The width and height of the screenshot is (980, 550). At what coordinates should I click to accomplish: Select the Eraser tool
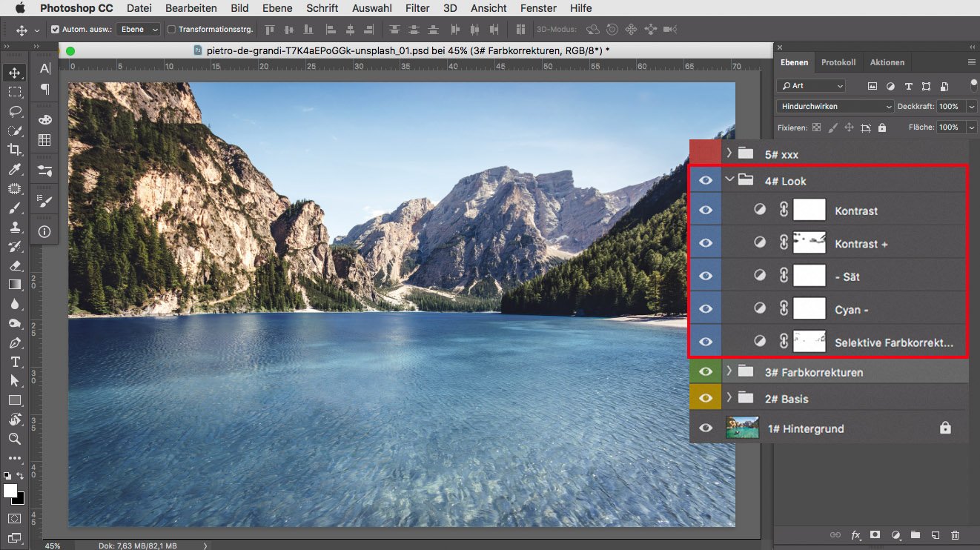(x=15, y=265)
